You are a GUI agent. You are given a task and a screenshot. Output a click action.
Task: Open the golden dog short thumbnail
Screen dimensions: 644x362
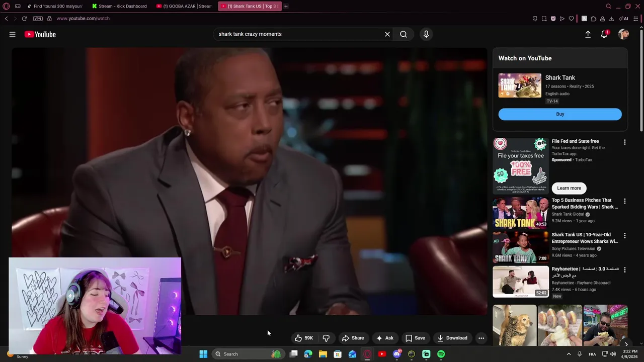click(x=515, y=325)
